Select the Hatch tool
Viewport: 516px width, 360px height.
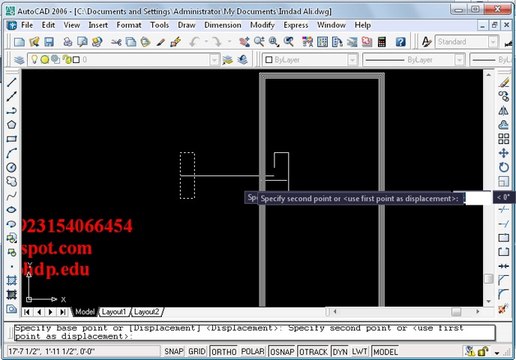12,280
